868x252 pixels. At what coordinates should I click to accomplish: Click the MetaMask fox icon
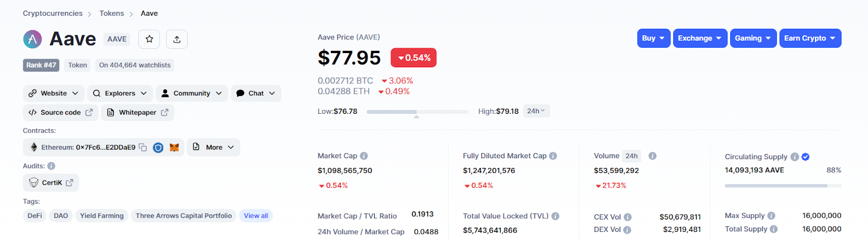[174, 147]
